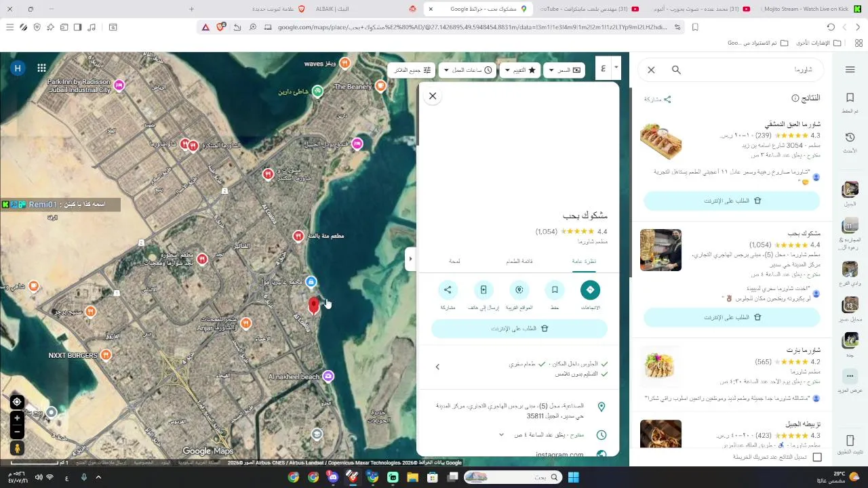868x488 pixels.
Task: Open السعر price filter dropdown
Action: (566, 70)
